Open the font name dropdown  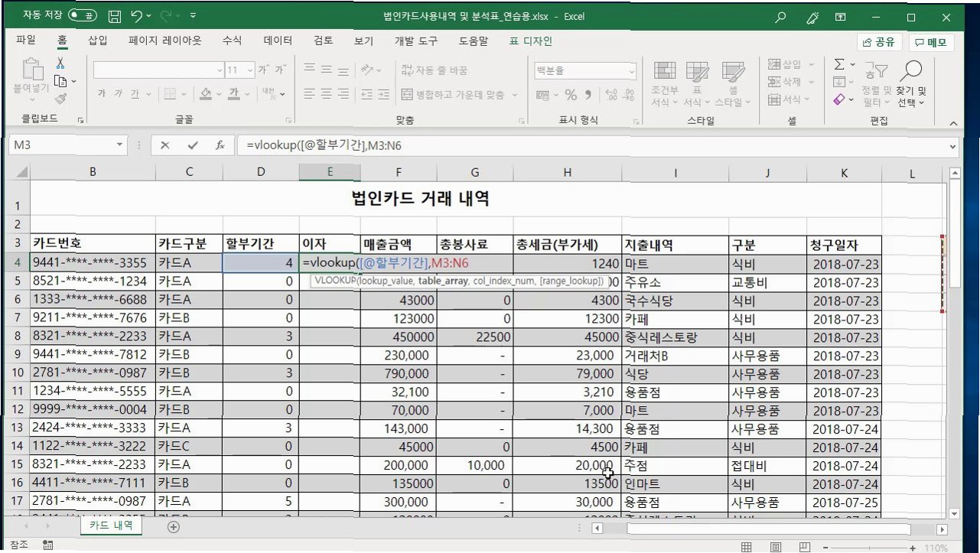tap(218, 70)
